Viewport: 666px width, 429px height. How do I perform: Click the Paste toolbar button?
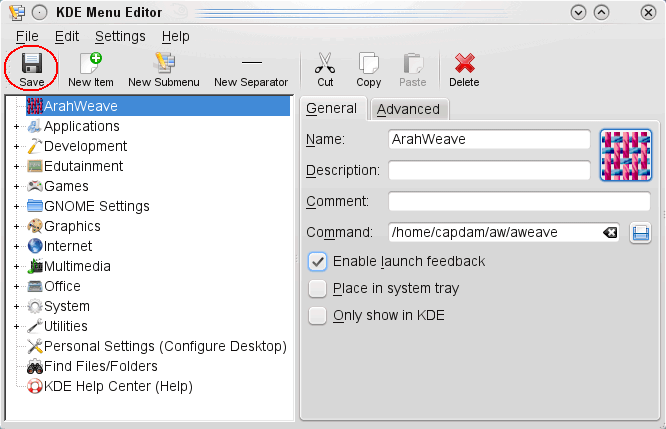tap(412, 70)
